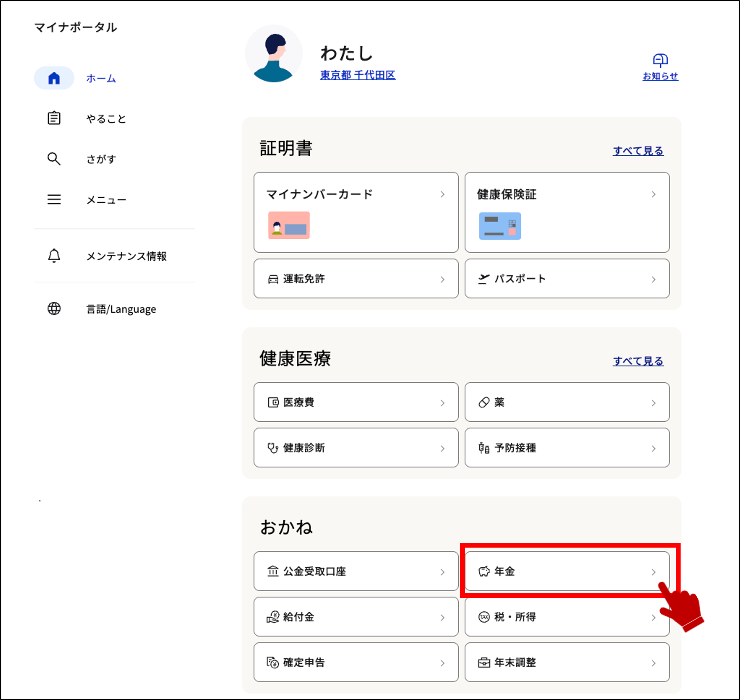Click the briefcase icon beside 年末調整

[x=484, y=663]
